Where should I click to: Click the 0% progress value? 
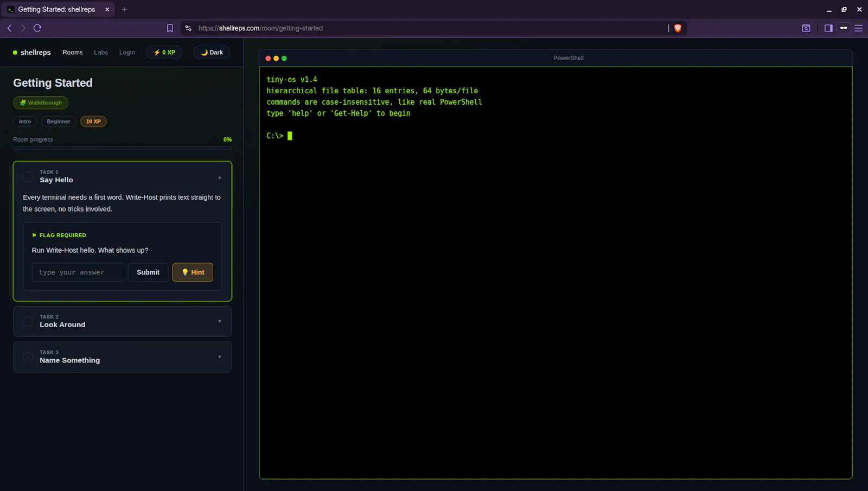pyautogui.click(x=227, y=139)
